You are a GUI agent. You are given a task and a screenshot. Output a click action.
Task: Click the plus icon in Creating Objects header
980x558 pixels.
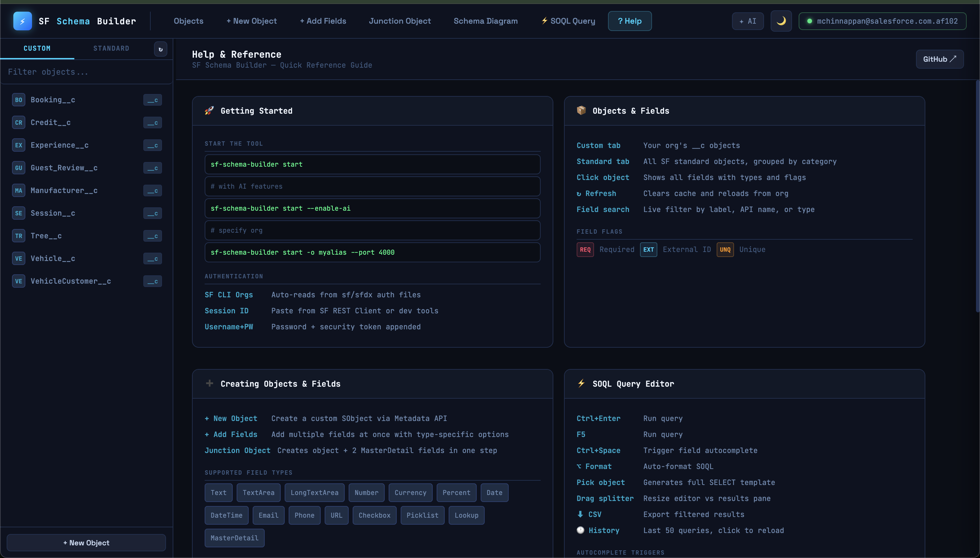point(209,383)
